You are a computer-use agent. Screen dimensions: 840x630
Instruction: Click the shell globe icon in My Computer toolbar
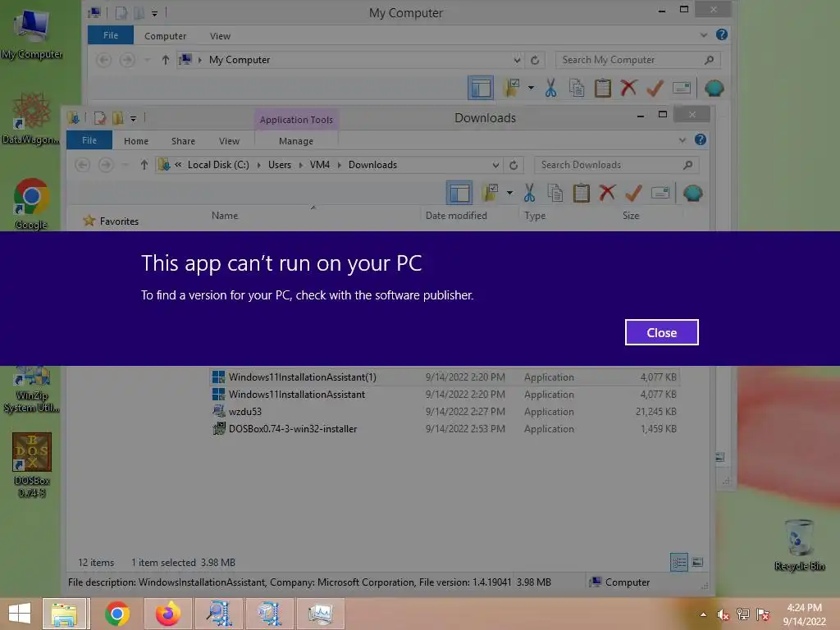(714, 88)
